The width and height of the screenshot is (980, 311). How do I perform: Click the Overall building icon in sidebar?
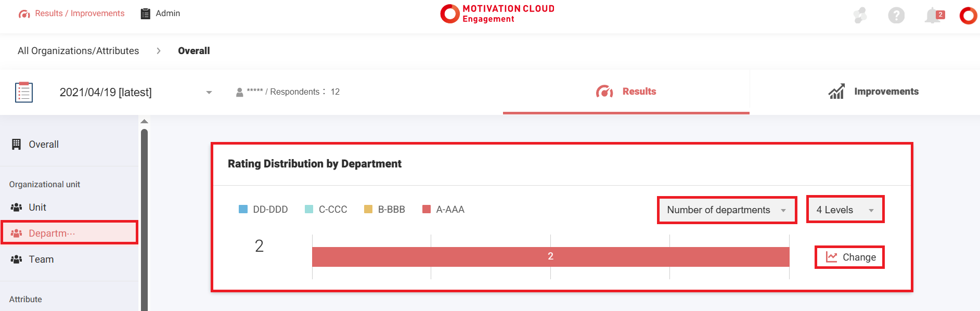click(17, 145)
